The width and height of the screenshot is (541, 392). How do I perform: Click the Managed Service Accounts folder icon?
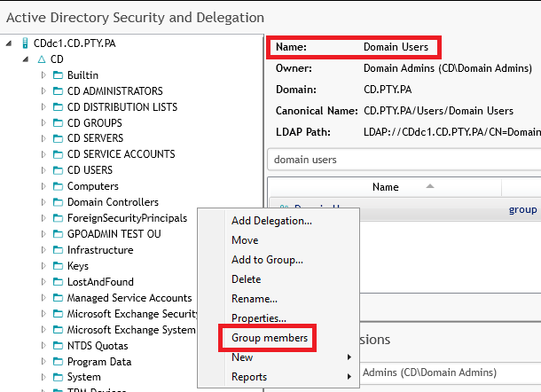(58, 298)
